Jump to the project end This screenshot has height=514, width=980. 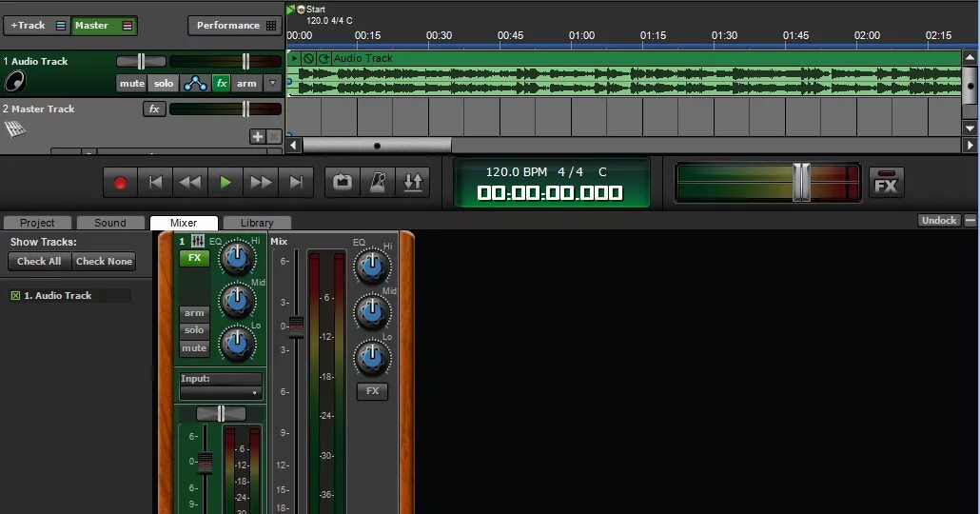(x=296, y=183)
